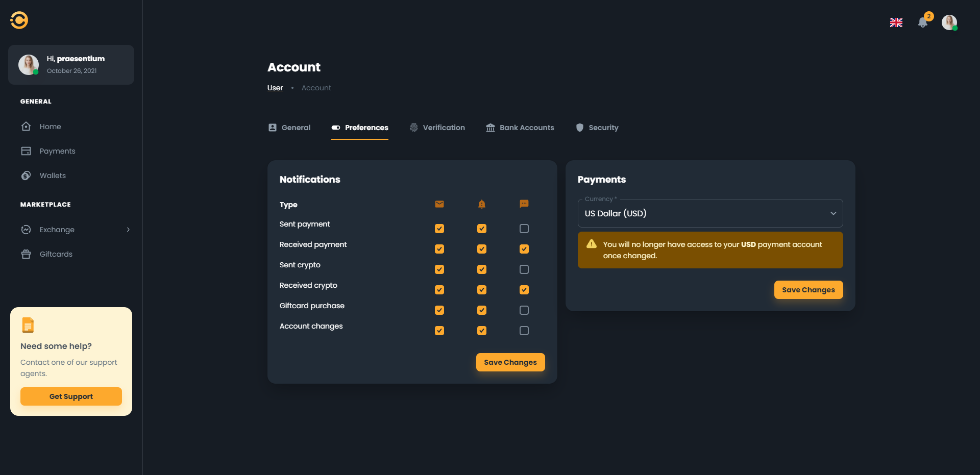The image size is (980, 475).
Task: Enable SMS notification for Account changes
Action: (x=524, y=331)
